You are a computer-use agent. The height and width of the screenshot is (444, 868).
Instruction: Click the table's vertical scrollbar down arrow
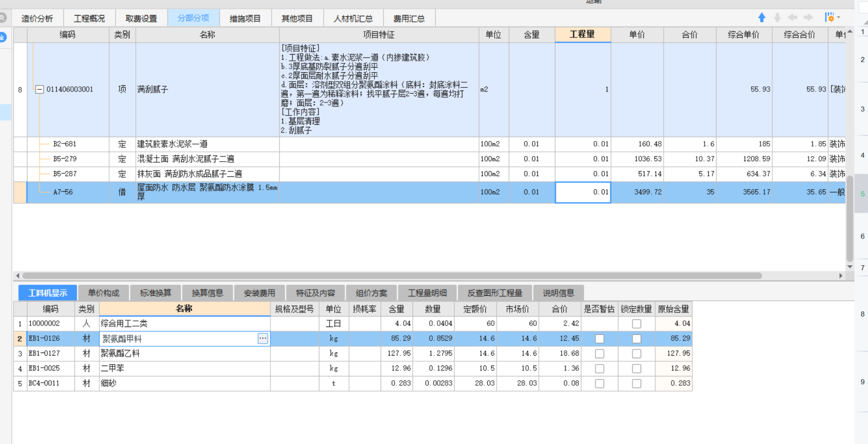850,267
